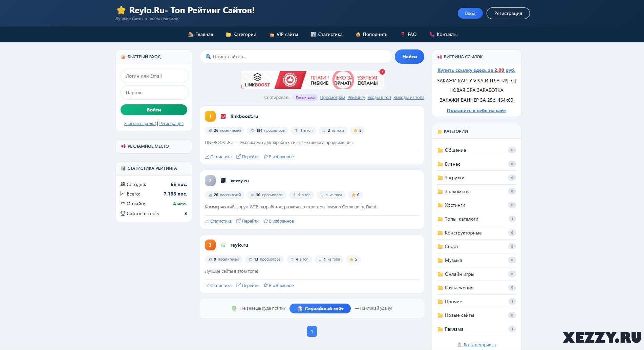The height and width of the screenshot is (350, 644).
Task: Click the Спорт category folder icon
Action: [x=440, y=246]
